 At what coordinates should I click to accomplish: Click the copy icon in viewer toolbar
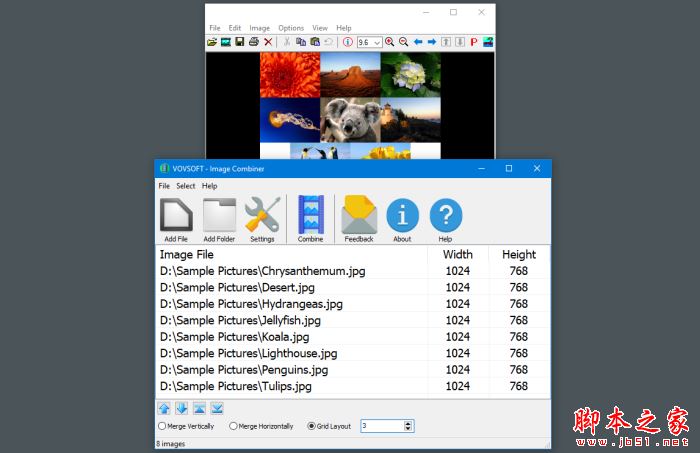301,42
